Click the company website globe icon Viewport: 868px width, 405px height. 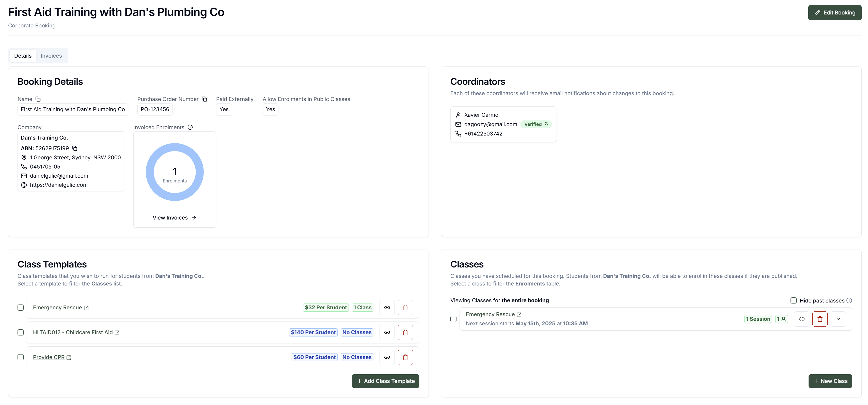24,185
